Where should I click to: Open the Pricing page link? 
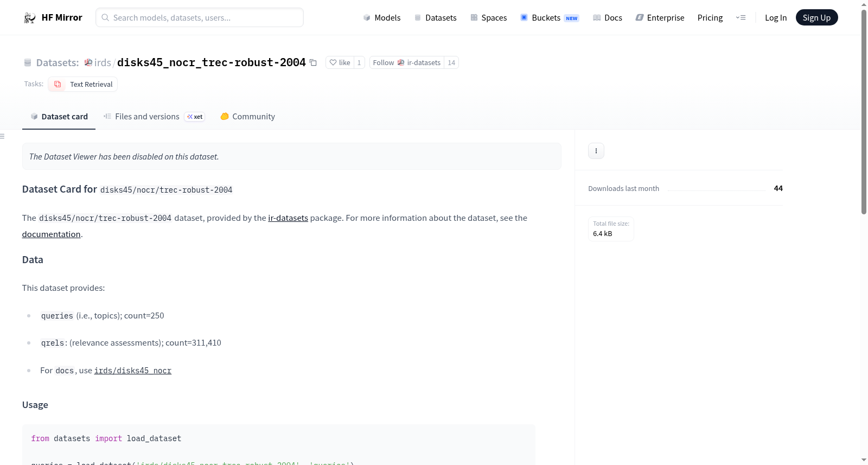pos(710,18)
